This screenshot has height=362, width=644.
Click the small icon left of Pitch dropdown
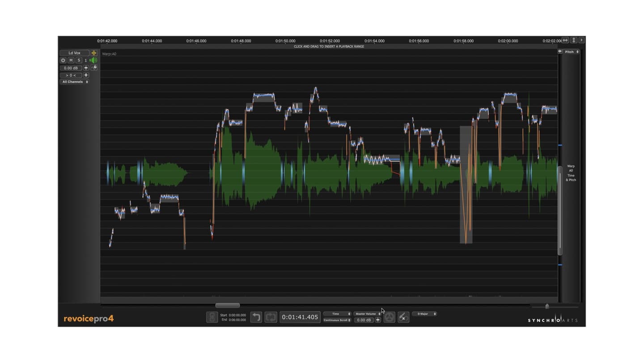pyautogui.click(x=560, y=52)
